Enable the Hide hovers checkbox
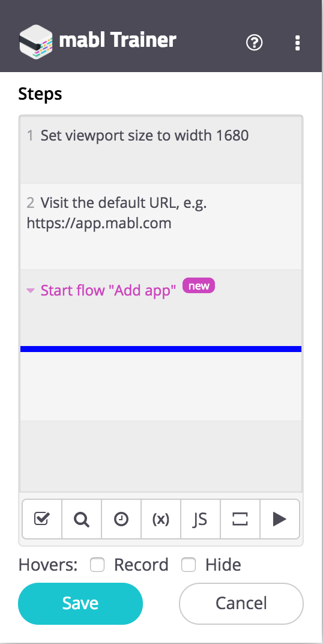The height and width of the screenshot is (644, 323). [189, 565]
